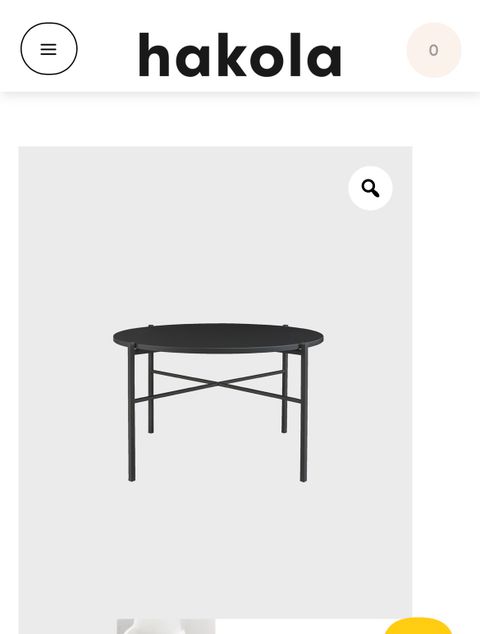480x634 pixels.
Task: Toggle the circular menu button
Action: pyautogui.click(x=49, y=49)
